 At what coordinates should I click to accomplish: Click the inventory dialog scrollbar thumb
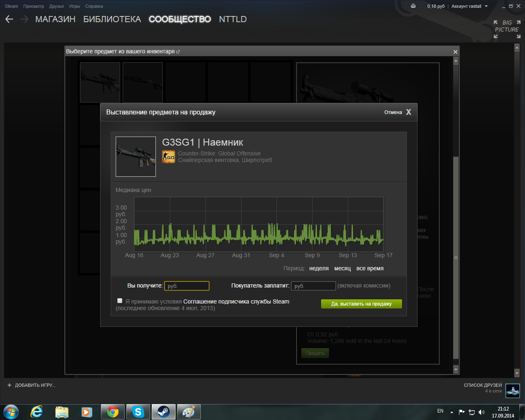point(456,258)
